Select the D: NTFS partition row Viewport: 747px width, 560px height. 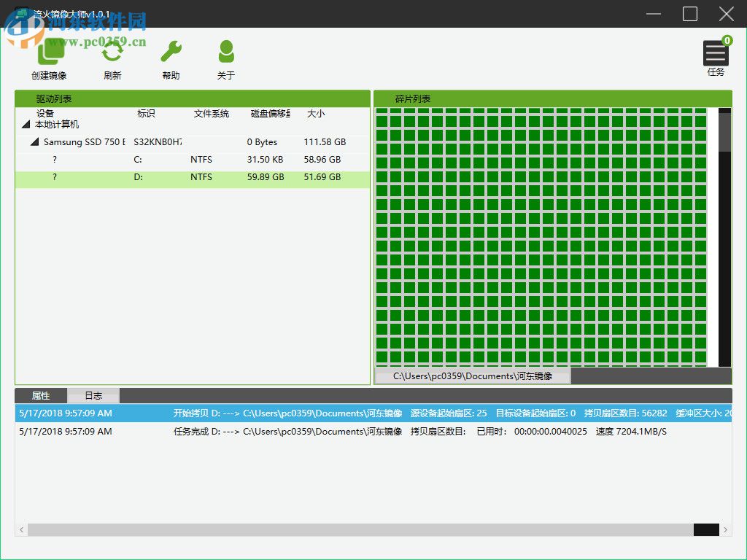[x=193, y=177]
